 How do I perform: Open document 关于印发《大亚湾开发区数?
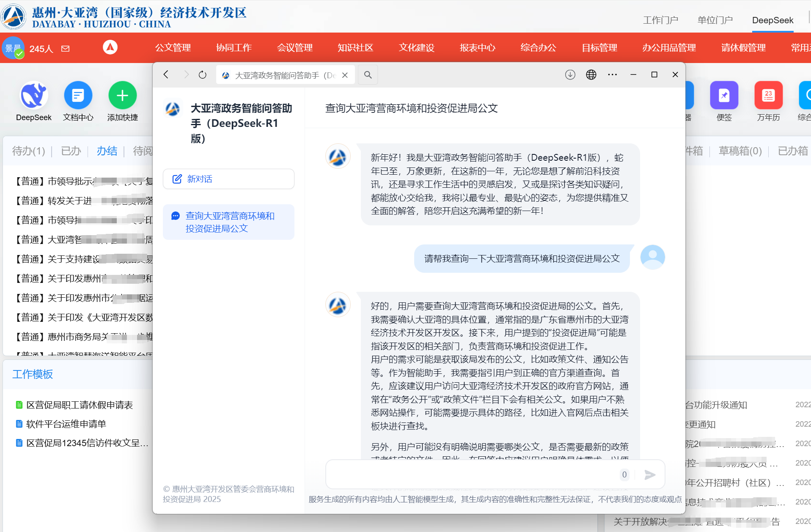coord(83,318)
